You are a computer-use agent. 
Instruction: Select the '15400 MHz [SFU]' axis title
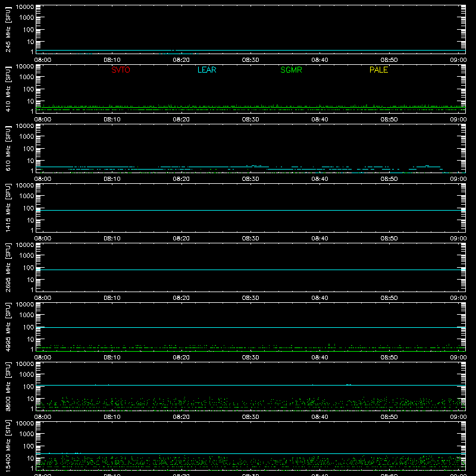coord(8,446)
